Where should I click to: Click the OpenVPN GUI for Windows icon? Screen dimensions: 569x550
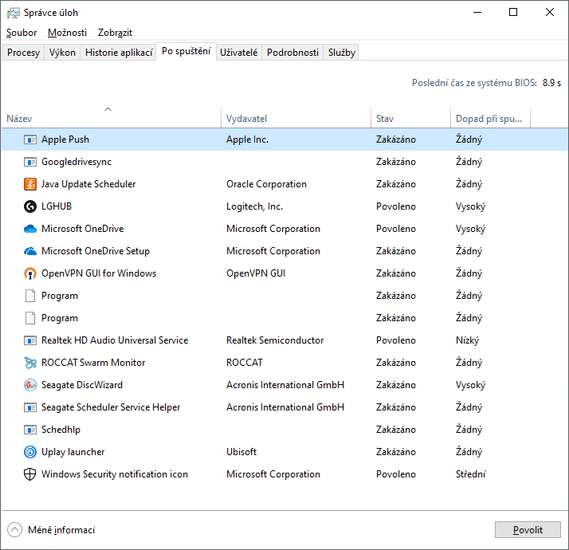[30, 274]
